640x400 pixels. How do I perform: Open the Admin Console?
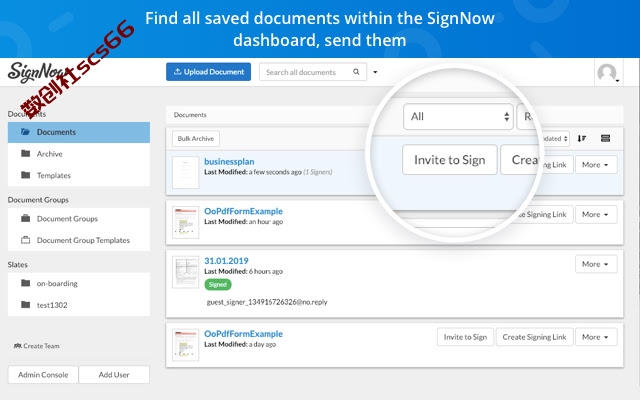click(43, 375)
